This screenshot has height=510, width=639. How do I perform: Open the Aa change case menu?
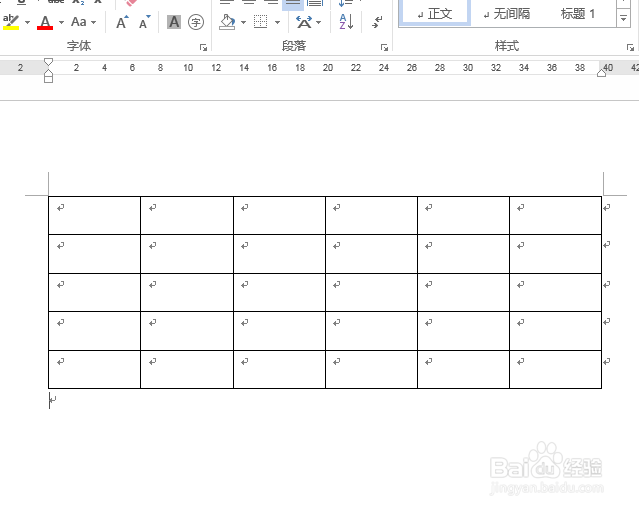(83, 22)
